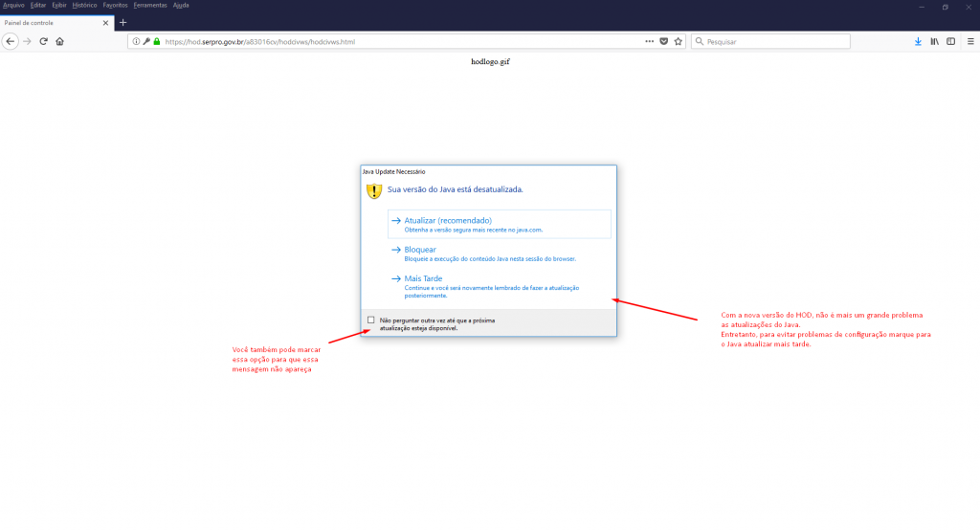Open the Firefox hamburger menu
The width and height of the screenshot is (980, 530).
click(x=969, y=41)
